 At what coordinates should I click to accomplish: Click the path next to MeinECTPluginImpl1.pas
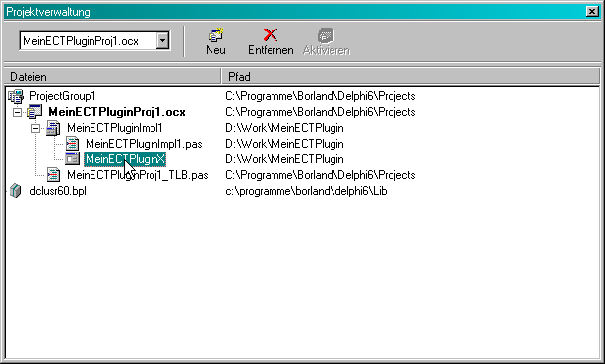(284, 144)
